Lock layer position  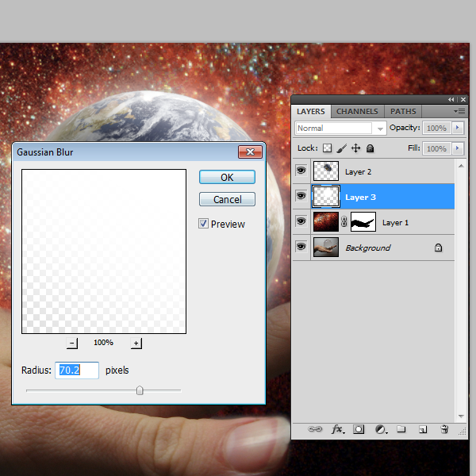pos(355,148)
